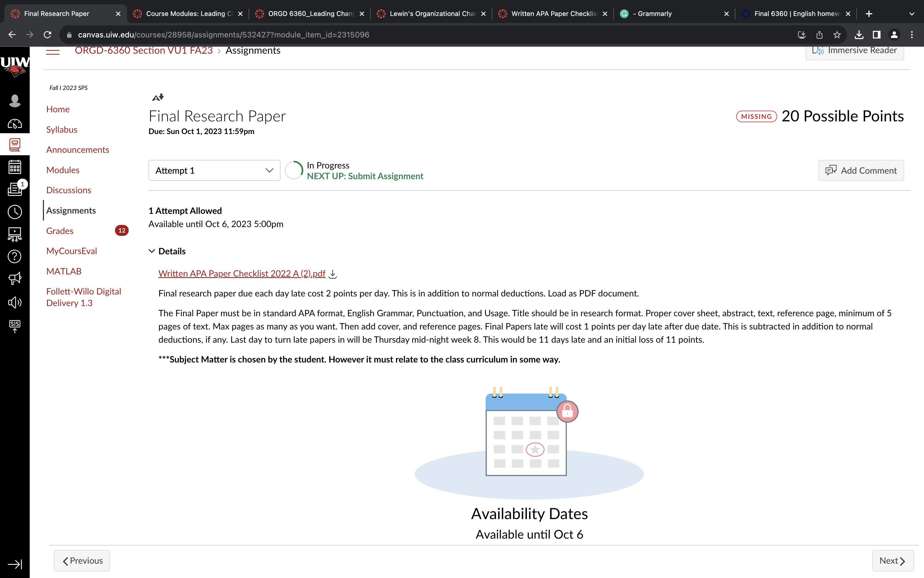924x578 pixels.
Task: Go back with browser back arrow
Action: pos(12,35)
